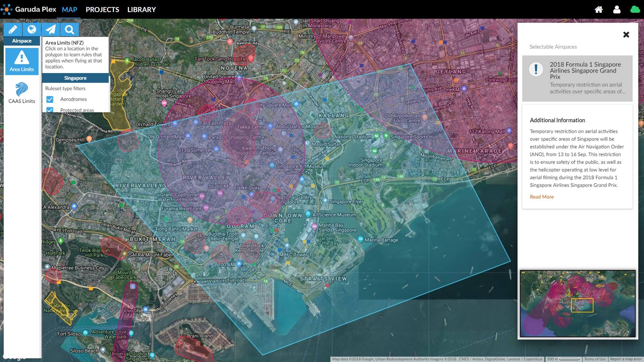Click the Marina Bay Sands hotel marker
The width and height of the screenshot is (644, 362).
(x=315, y=227)
